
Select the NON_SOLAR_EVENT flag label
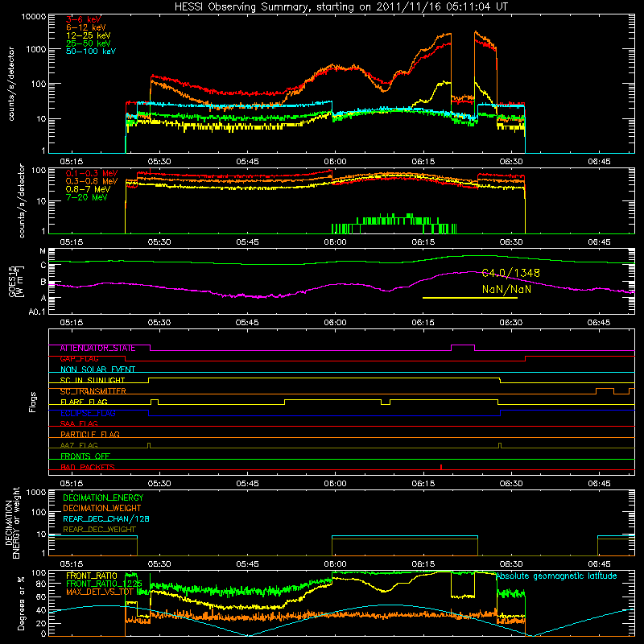coord(97,369)
